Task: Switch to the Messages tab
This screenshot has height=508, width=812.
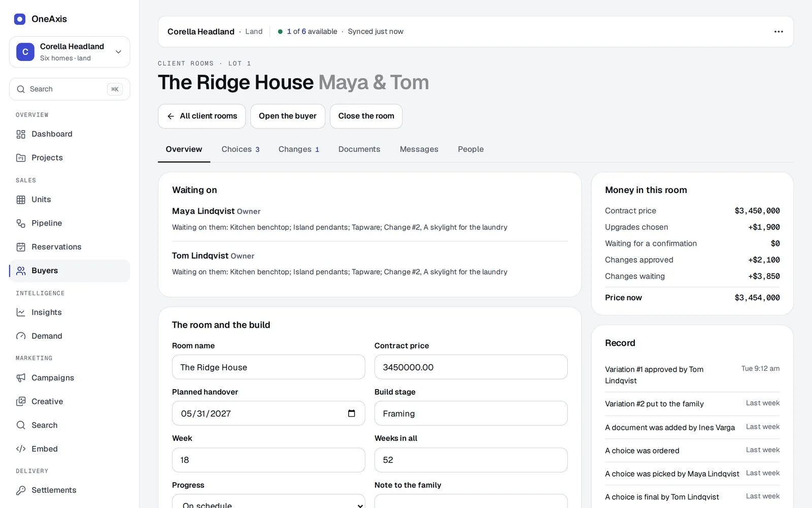Action: (x=419, y=149)
